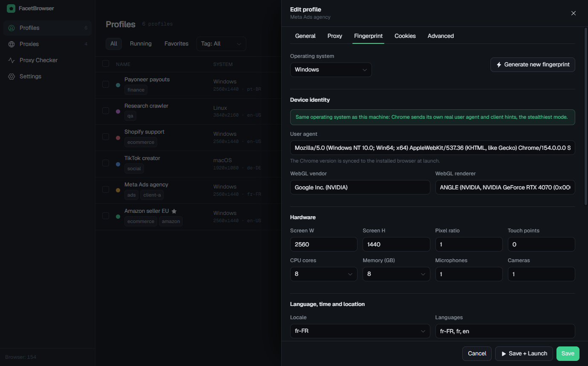Switch to the Cookies tab
The image size is (588, 366).
[x=405, y=36]
